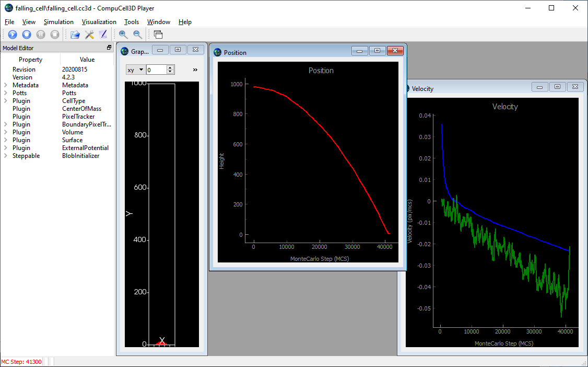Open configuration wrench and screwdriver icon
Viewport: 588px width, 367px height.
(x=89, y=35)
